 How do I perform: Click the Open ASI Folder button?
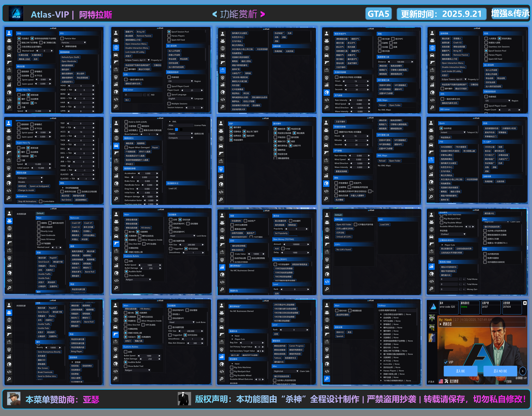pos(344,225)
